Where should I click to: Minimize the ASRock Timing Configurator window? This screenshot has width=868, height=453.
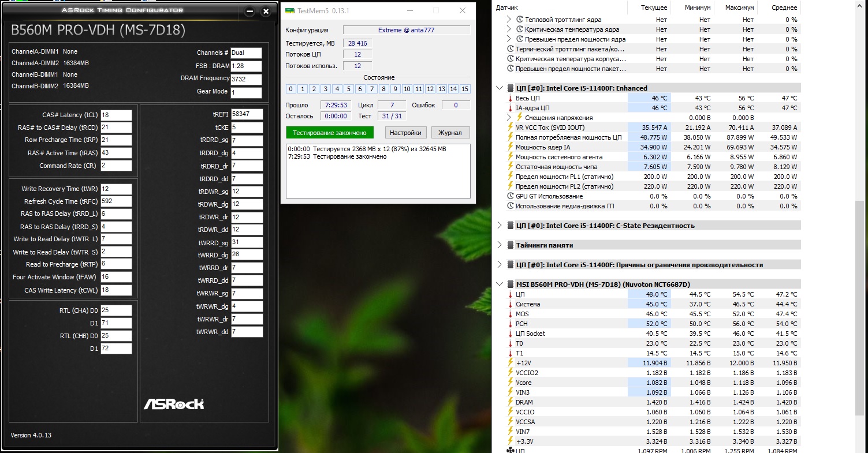[x=249, y=12]
